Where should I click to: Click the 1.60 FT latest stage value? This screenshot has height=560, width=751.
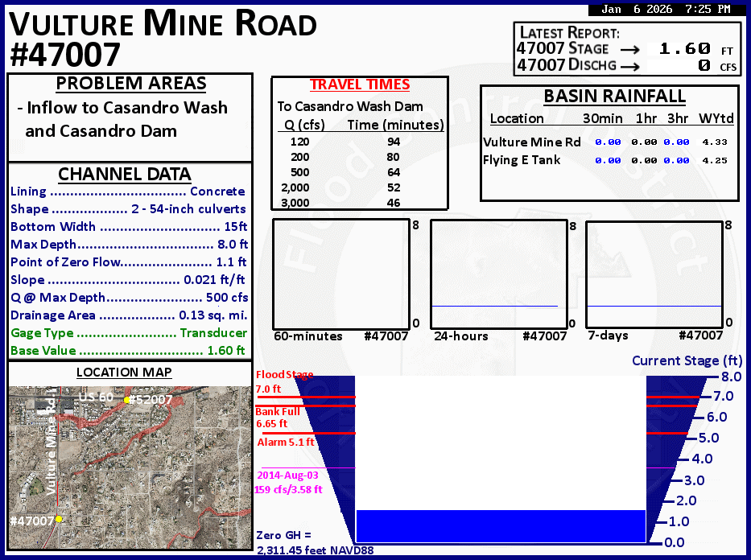point(684,49)
